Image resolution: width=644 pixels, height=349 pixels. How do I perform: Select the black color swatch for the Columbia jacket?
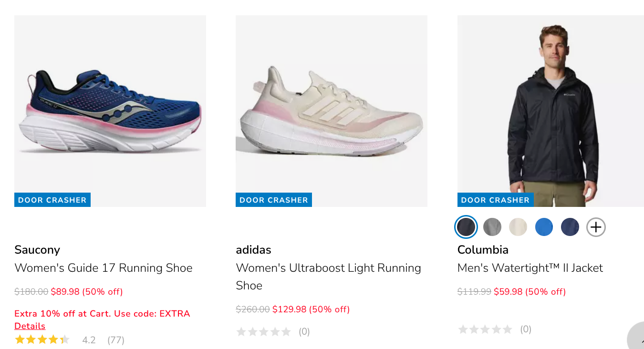[466, 227]
